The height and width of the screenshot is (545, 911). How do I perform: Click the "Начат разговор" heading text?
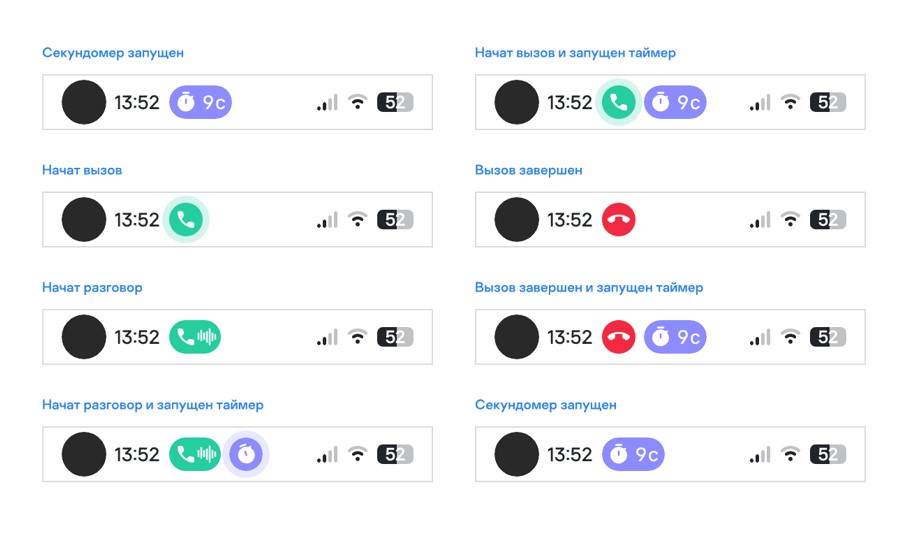92,288
